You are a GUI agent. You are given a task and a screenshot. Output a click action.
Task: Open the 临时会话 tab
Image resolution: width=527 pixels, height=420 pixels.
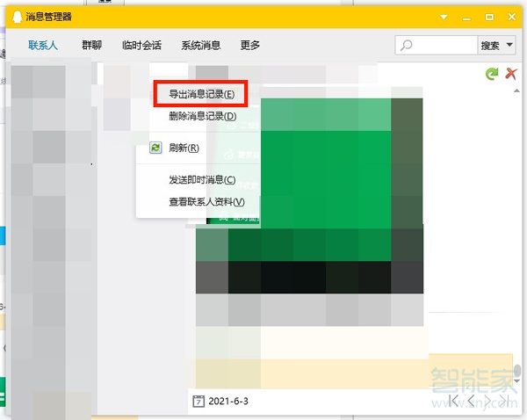click(141, 45)
